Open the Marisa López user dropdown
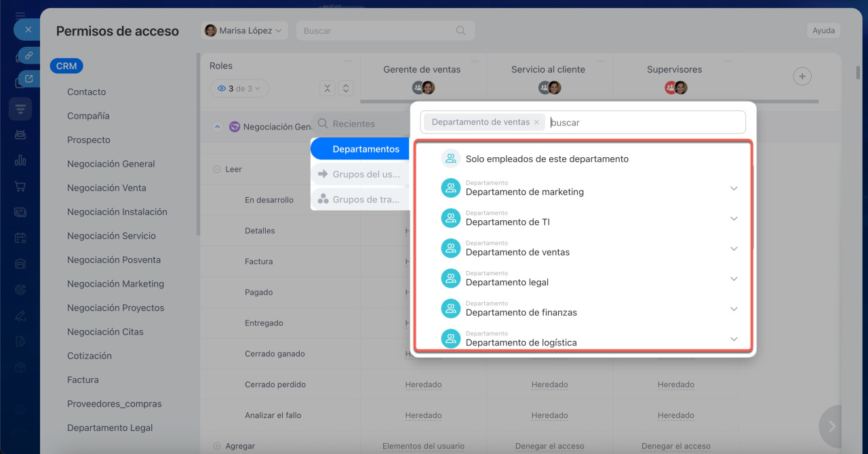868x454 pixels. 244,30
